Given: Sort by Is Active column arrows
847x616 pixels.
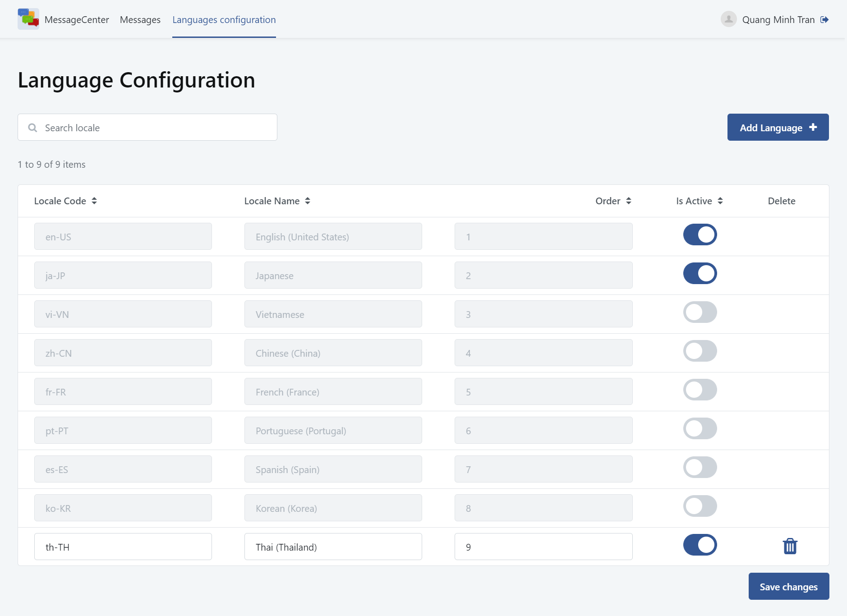Looking at the screenshot, I should click(x=720, y=201).
